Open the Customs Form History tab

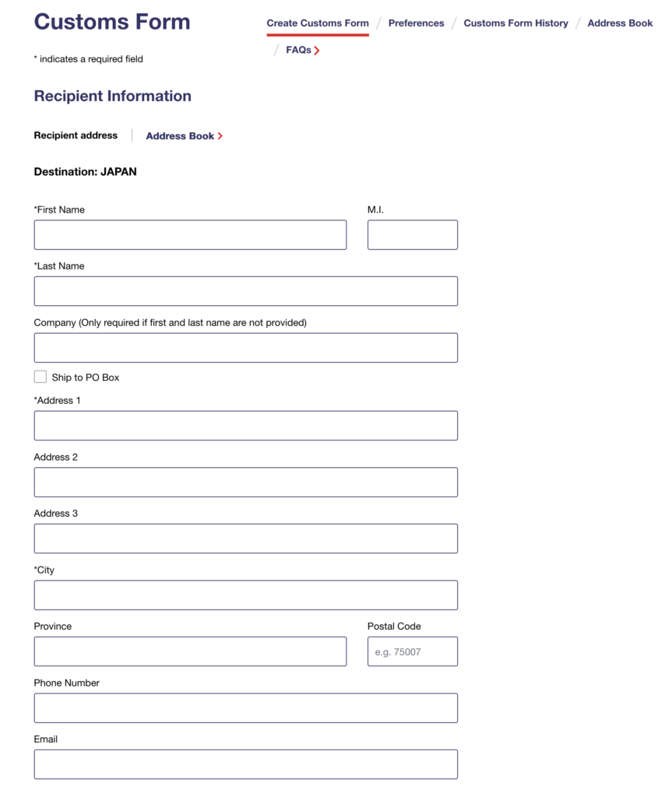tap(515, 23)
